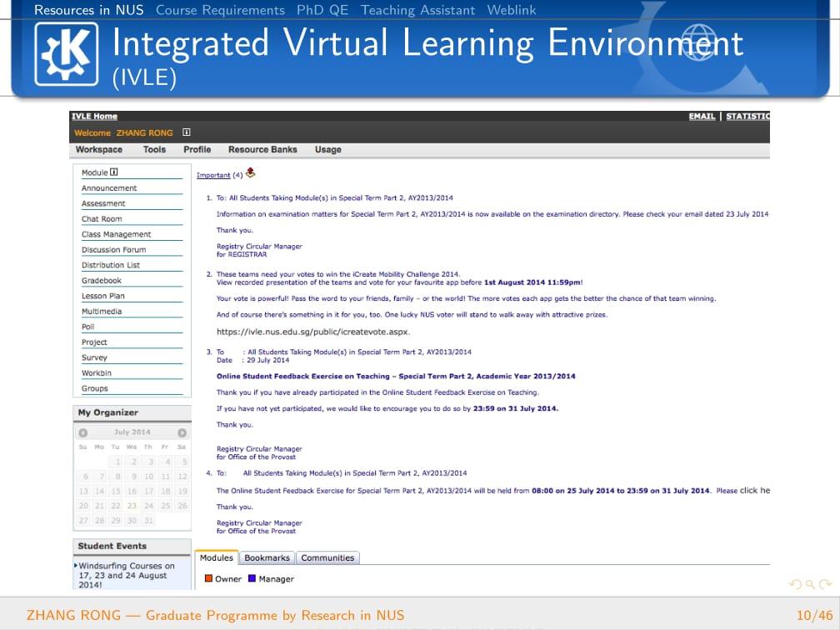Open Announcement in the sidebar
The width and height of the screenshot is (840, 630).
pyautogui.click(x=109, y=188)
